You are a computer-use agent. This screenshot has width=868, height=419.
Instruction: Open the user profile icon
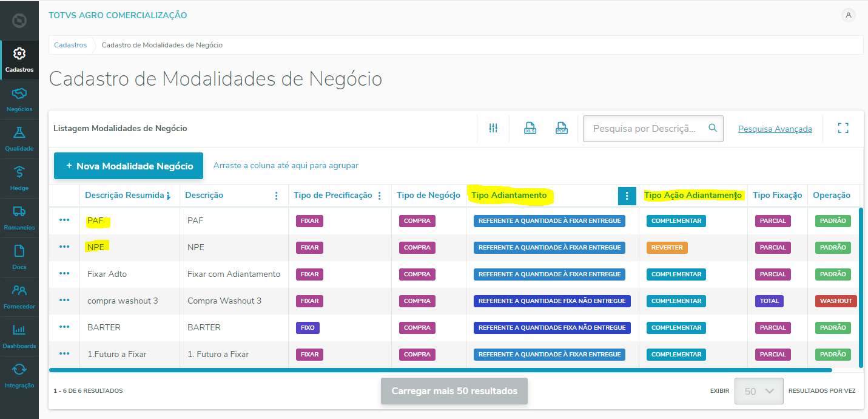tap(849, 15)
